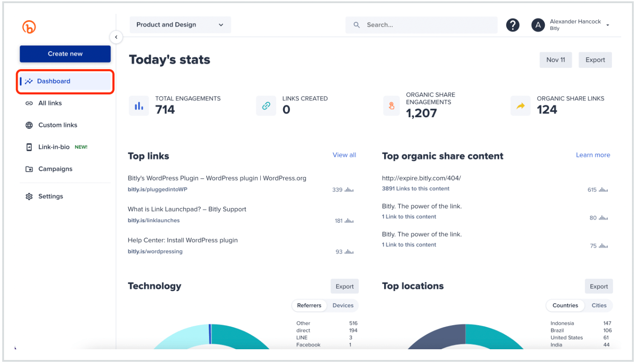Switch Top locations to Cities
636x364 pixels.
599,305
